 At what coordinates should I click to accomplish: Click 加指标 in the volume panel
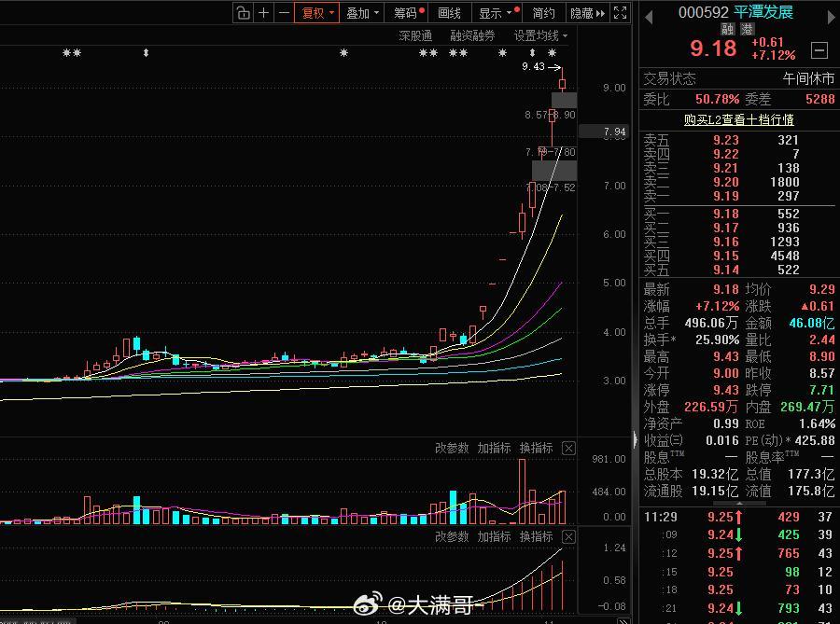[494, 448]
